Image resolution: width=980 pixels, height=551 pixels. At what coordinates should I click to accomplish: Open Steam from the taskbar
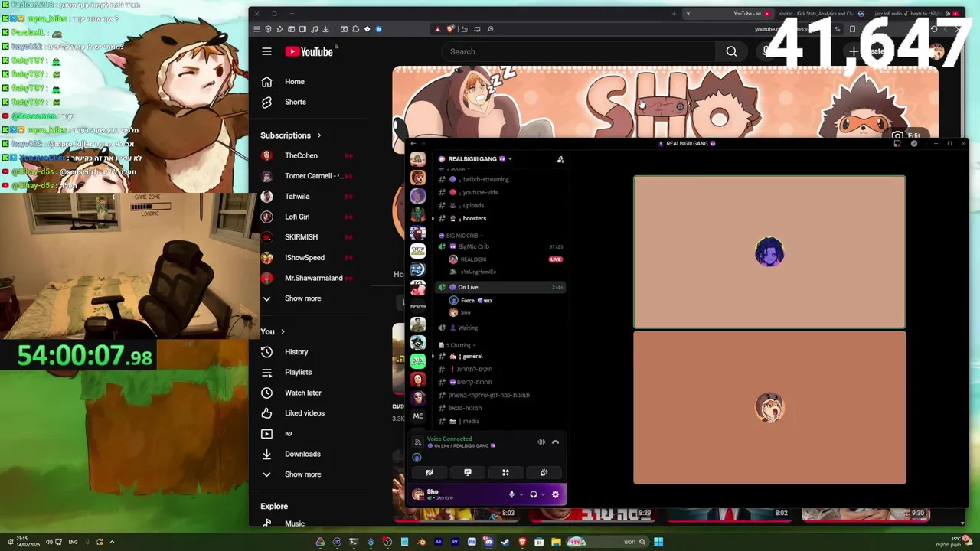[505, 542]
